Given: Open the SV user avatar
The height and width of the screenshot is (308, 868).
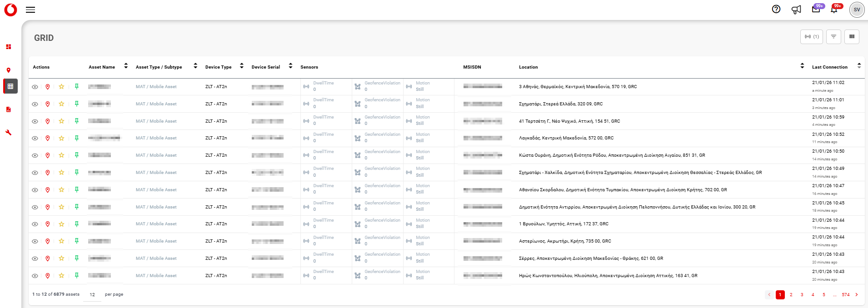Looking at the screenshot, I should click(857, 10).
